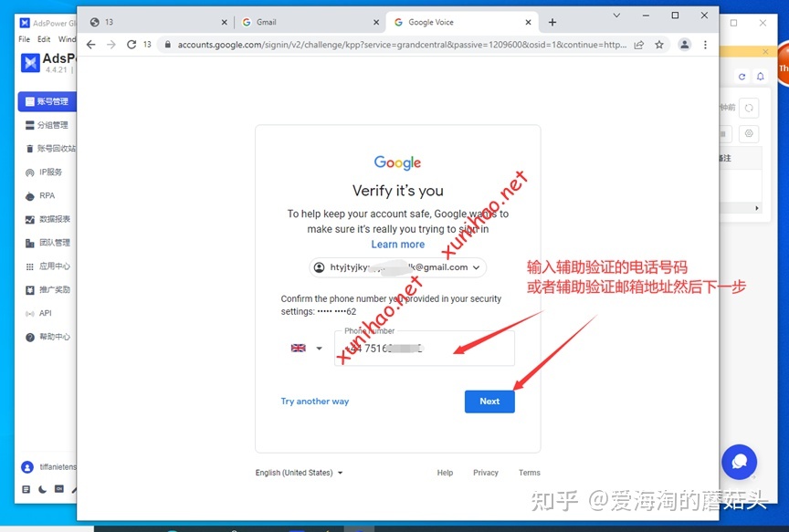Select the Google Voice tab
This screenshot has width=789, height=532.
(x=462, y=22)
